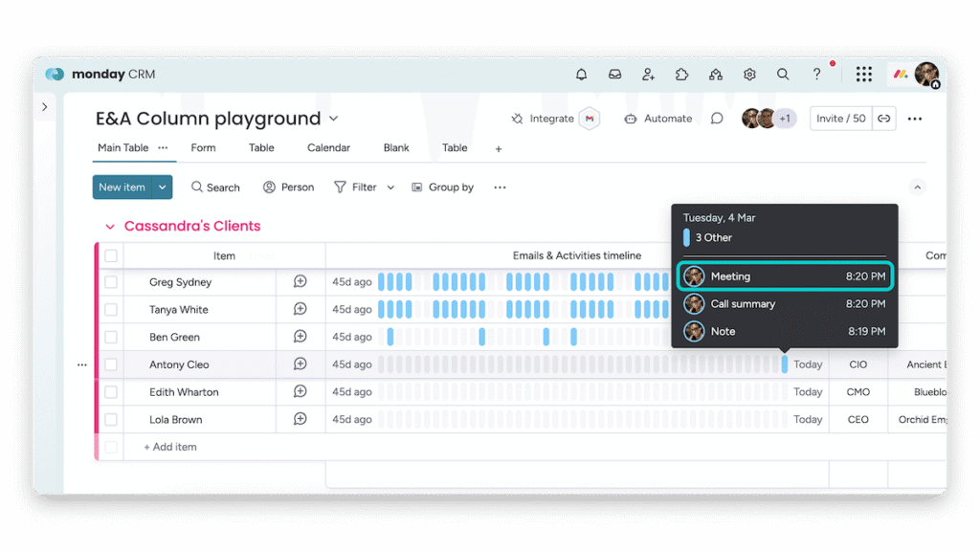Click the monday CRM home logo
This screenshot has width=980, height=551.
click(100, 75)
